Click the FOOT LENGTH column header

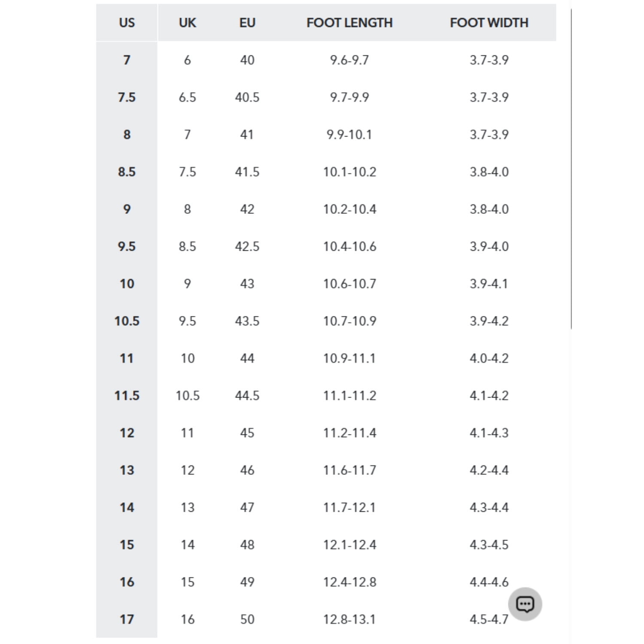click(x=349, y=23)
